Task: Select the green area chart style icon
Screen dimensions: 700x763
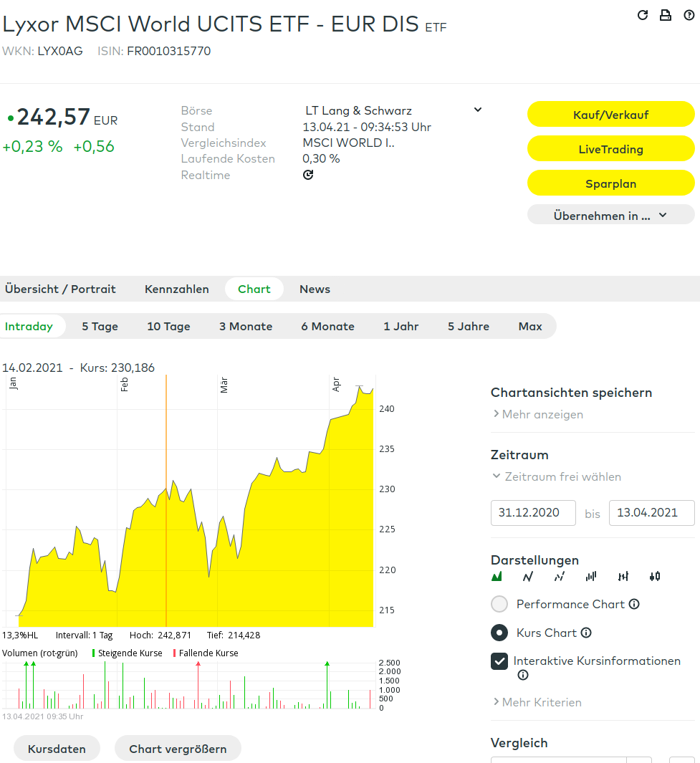Action: click(x=497, y=576)
